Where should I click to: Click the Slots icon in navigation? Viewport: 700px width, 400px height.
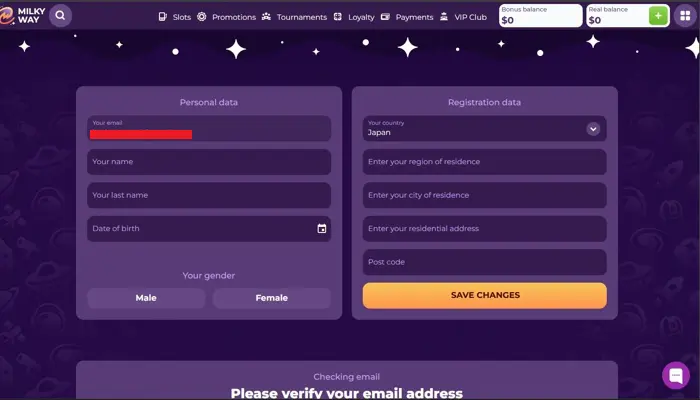163,17
